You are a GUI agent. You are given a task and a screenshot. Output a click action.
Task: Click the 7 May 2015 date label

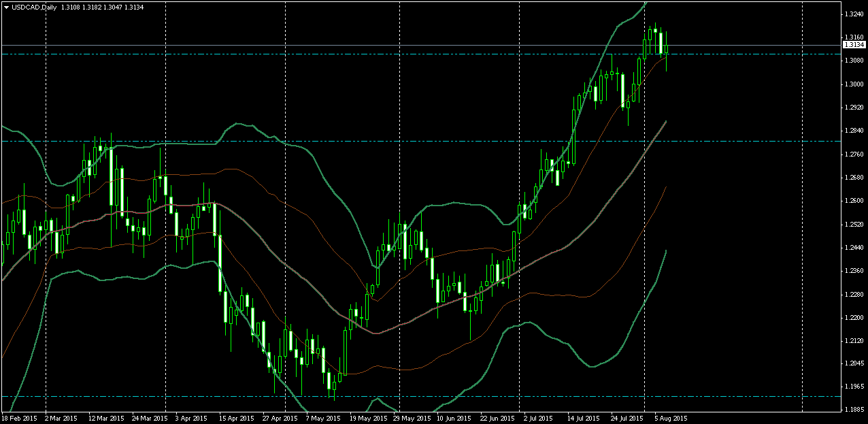(323, 419)
